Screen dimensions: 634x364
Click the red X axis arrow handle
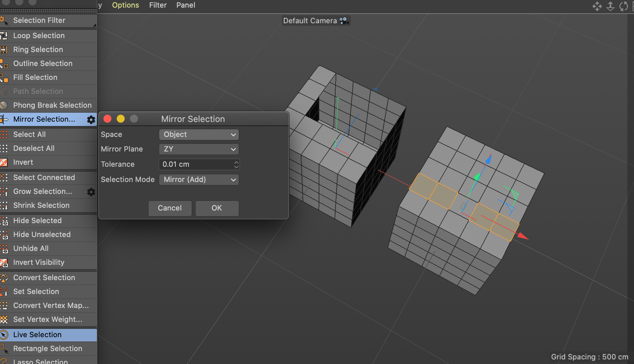pos(523,236)
